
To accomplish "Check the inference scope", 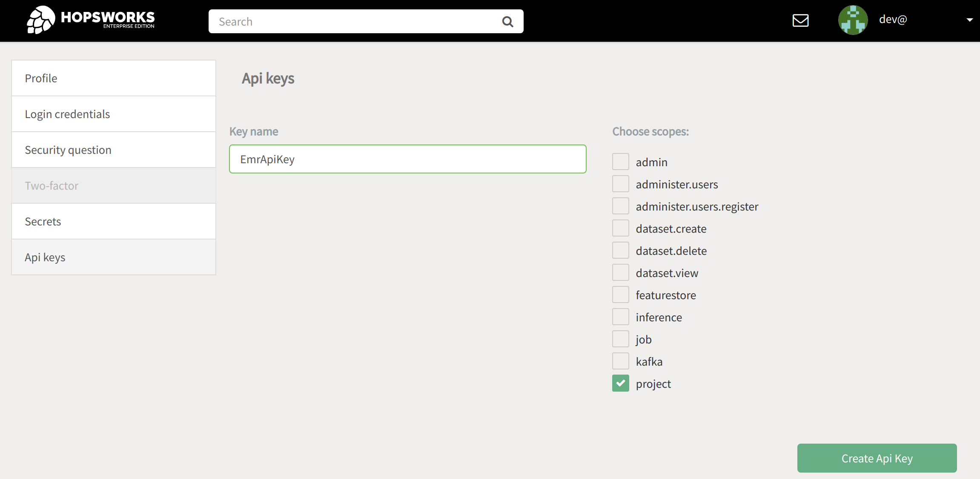I will coord(620,316).
